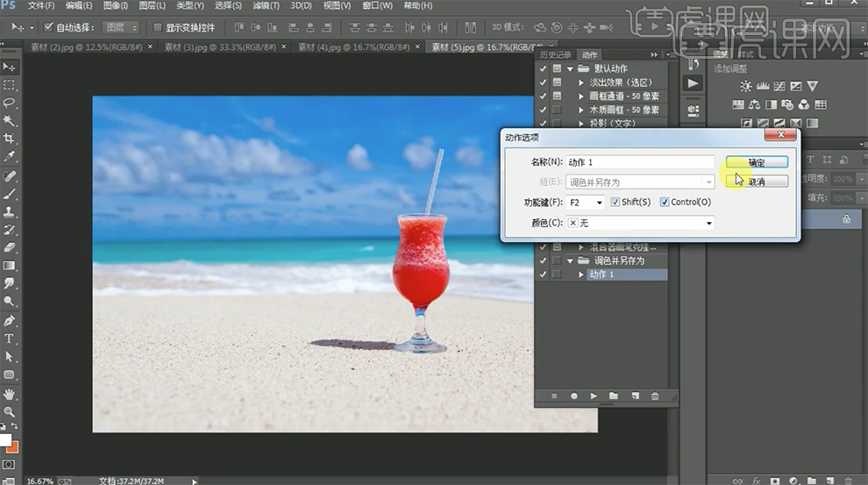
Task: Collapse the 调色并另存为 action set
Action: [x=570, y=261]
